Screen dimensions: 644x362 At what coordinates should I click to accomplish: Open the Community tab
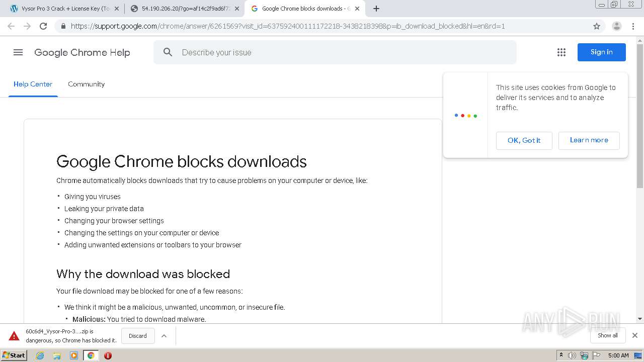tap(87, 84)
